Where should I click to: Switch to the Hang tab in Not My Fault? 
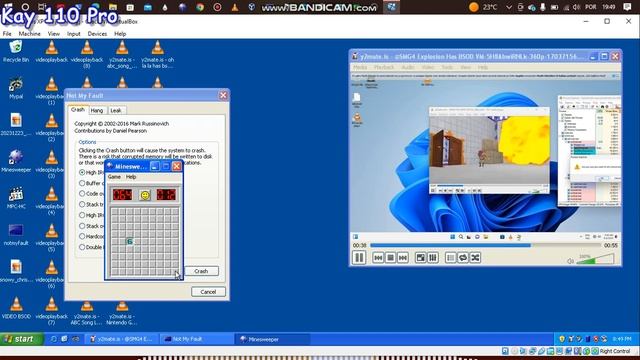pyautogui.click(x=97, y=110)
